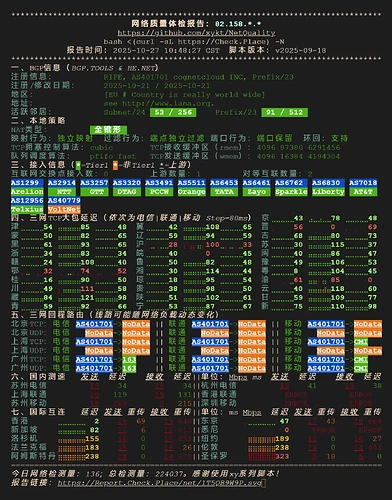
Task: Click the green 全锥形 NAT type label
Action: tap(108, 129)
